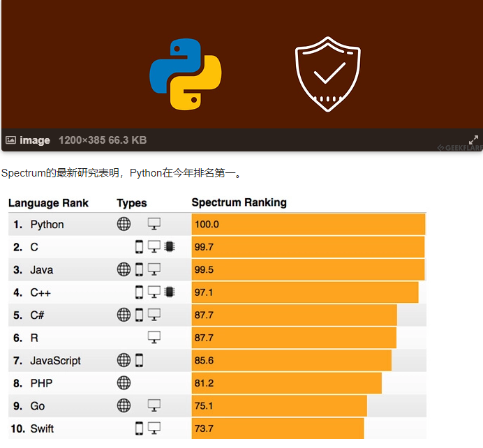Click the 'C#' language name in row 5
483x448 pixels.
coord(37,315)
